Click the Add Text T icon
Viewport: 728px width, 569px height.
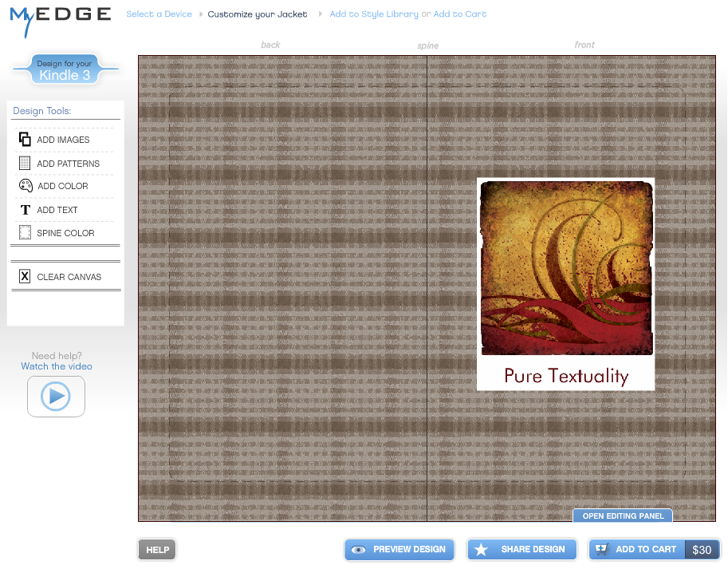click(x=25, y=210)
